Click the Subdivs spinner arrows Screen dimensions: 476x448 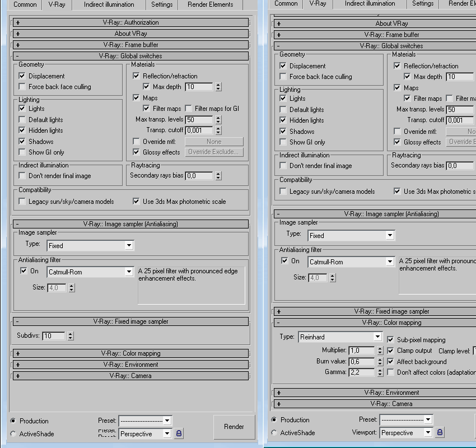click(70, 336)
